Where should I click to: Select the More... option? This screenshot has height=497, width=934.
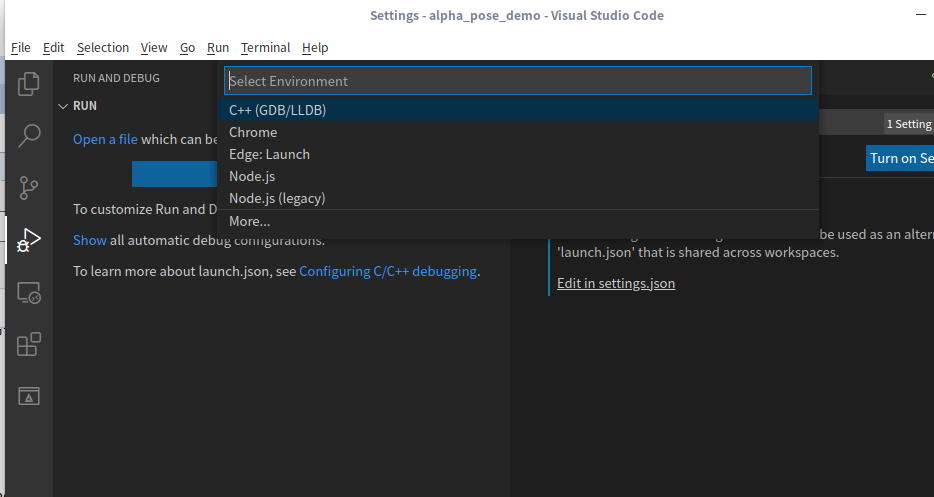(x=518, y=221)
